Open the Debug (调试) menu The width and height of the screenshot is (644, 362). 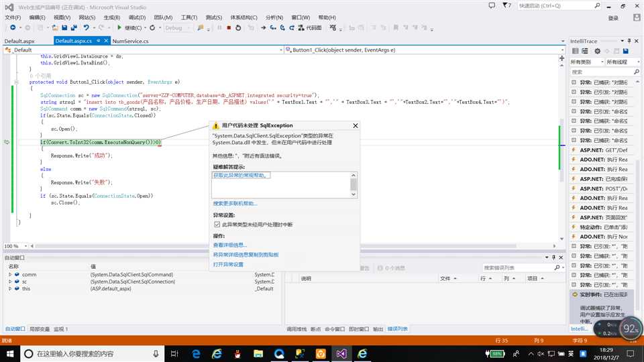click(137, 17)
